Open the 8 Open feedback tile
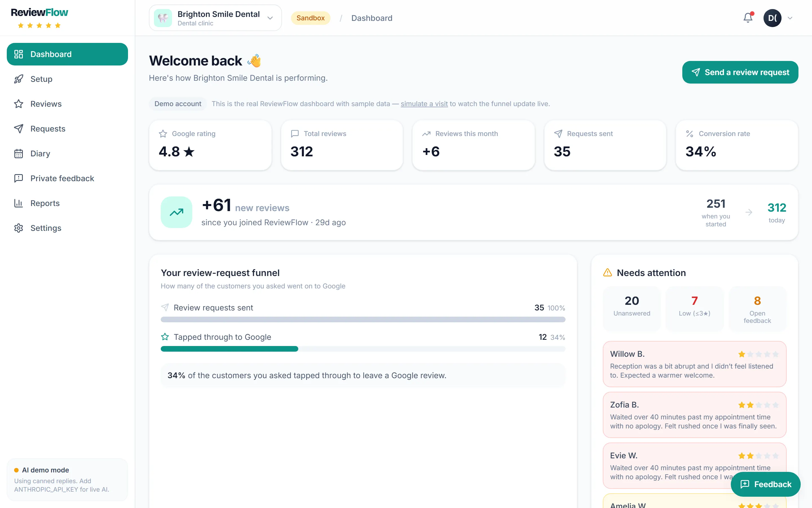 coord(757,308)
